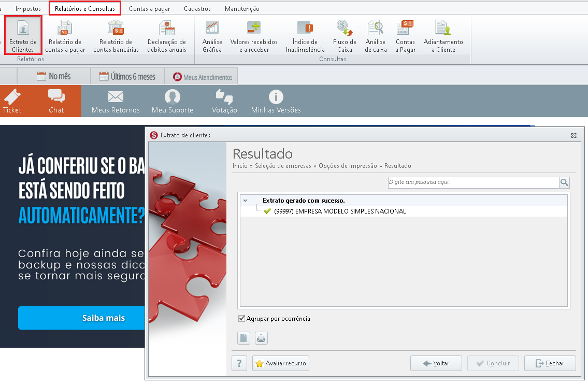Click 'Opções de impressão' breadcrumb
This screenshot has width=588, height=384.
(x=348, y=166)
